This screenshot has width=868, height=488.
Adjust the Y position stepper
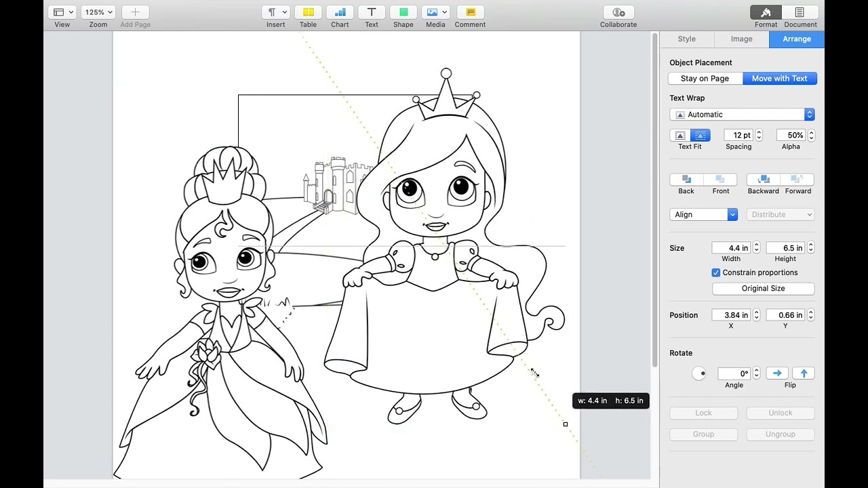pyautogui.click(x=810, y=315)
